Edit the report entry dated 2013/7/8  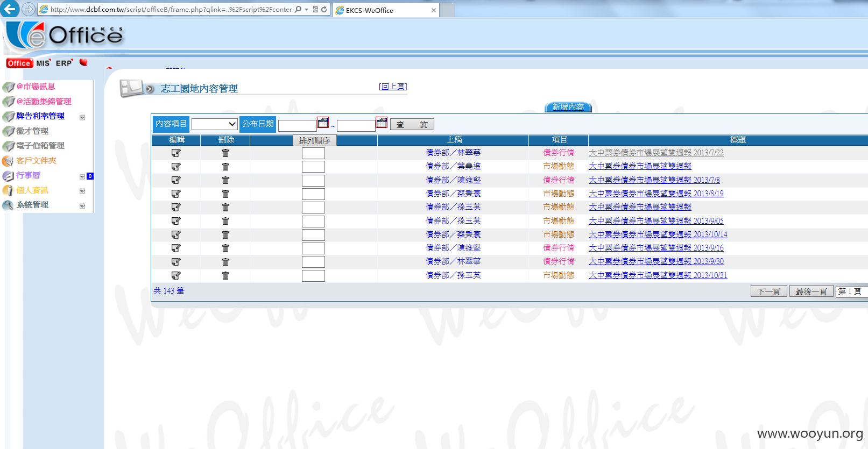coord(176,180)
